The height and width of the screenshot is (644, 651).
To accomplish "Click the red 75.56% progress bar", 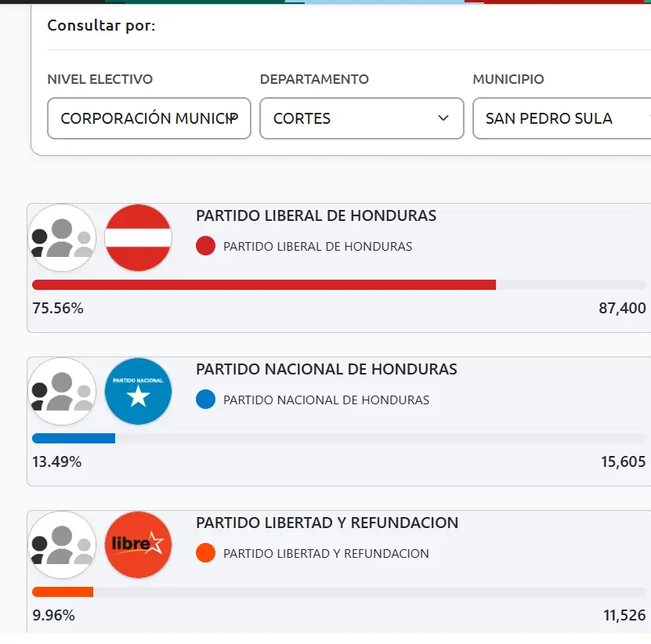I will pyautogui.click(x=264, y=284).
